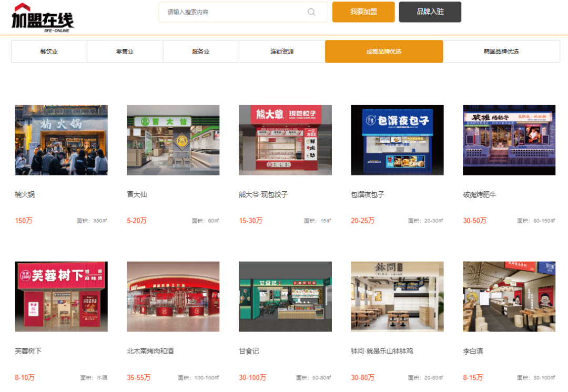Click the 面积: 30-100㎡ area label

point(536,378)
